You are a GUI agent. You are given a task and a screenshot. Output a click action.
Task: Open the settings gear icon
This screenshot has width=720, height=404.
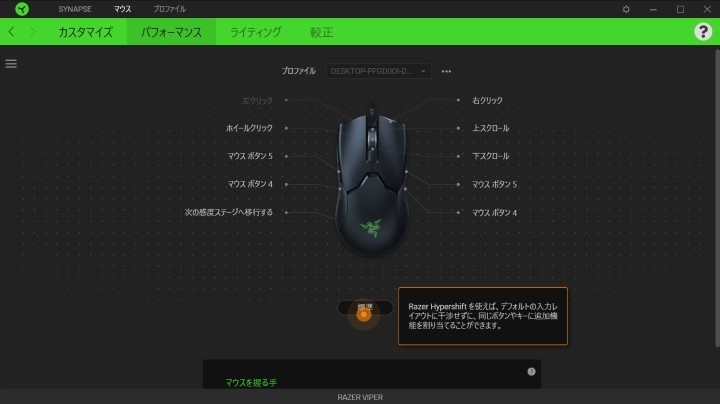coord(626,9)
